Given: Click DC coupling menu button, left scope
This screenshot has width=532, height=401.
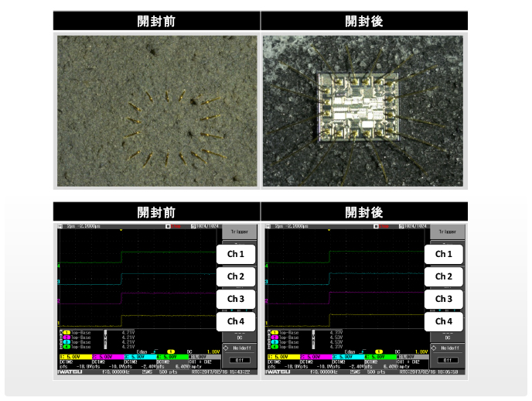Looking at the screenshot, I should (x=239, y=338).
